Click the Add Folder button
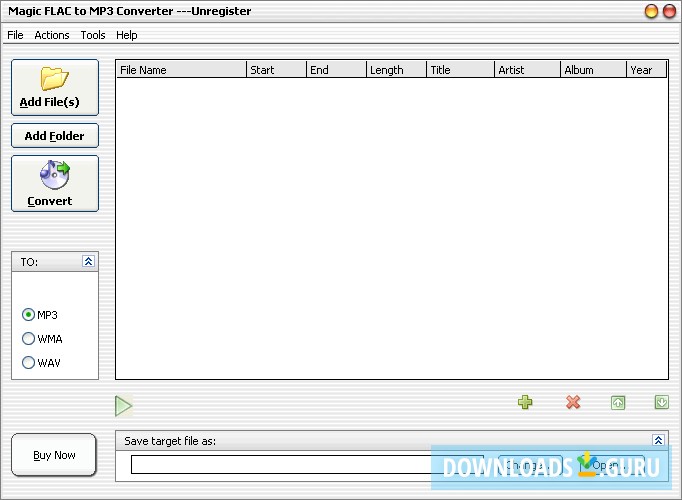Image resolution: width=682 pixels, height=500 pixels. (55, 136)
